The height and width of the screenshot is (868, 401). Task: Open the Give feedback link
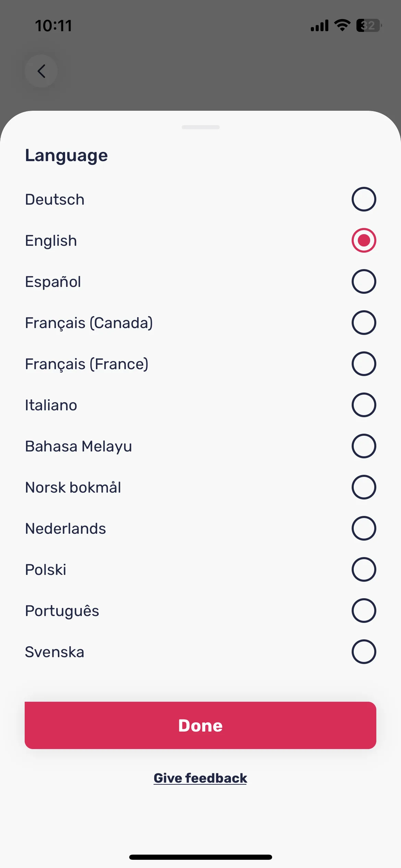coord(200,778)
